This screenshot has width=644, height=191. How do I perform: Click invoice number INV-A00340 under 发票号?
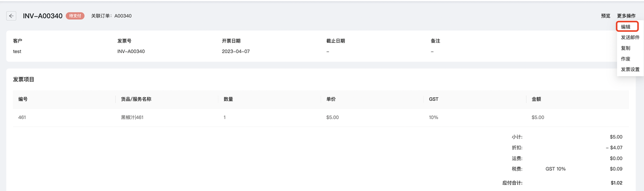(131, 51)
